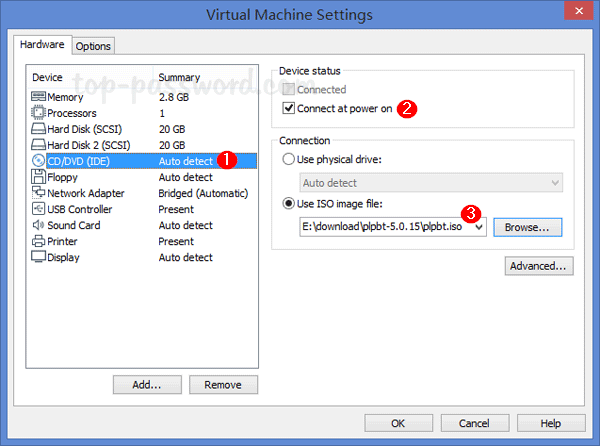The image size is (600, 446).
Task: Click the USB Controller icon
Action: (x=38, y=209)
